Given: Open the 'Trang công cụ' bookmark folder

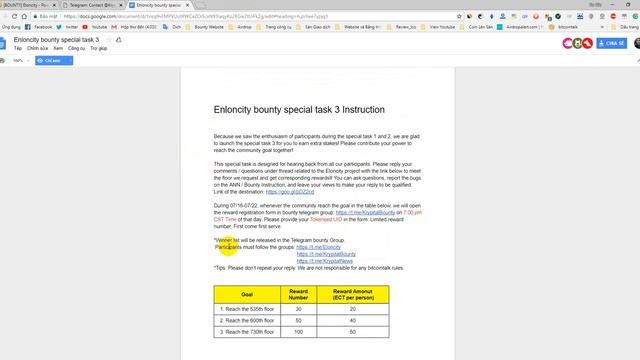Looking at the screenshot, I should coord(274,27).
